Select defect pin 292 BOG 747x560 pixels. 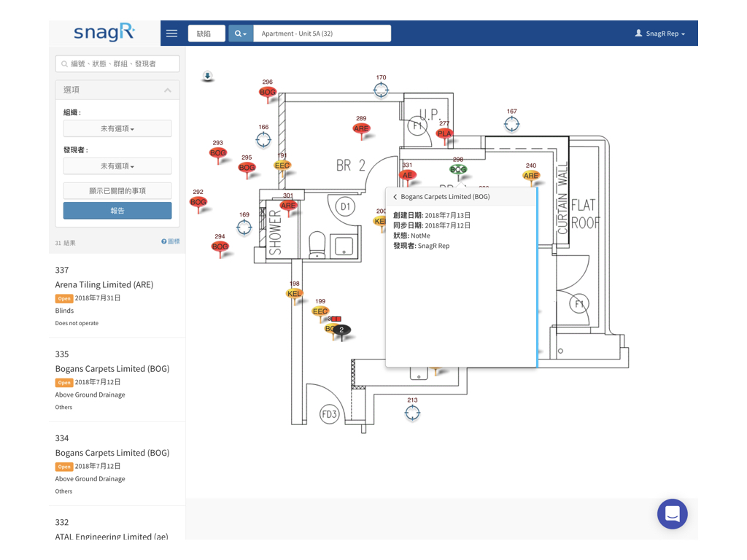[198, 202]
